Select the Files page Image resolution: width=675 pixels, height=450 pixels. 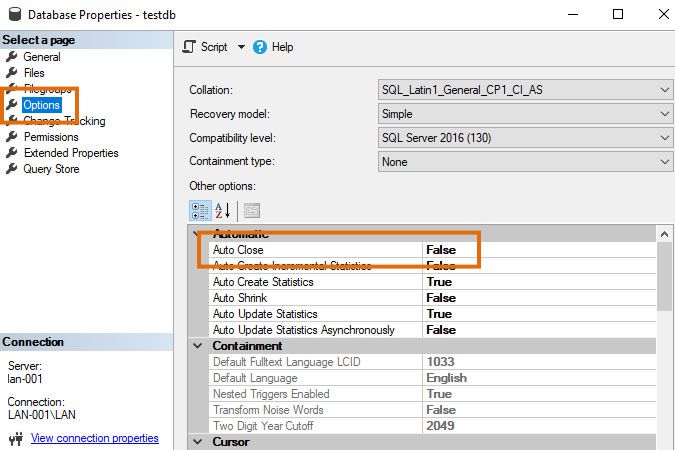click(34, 73)
